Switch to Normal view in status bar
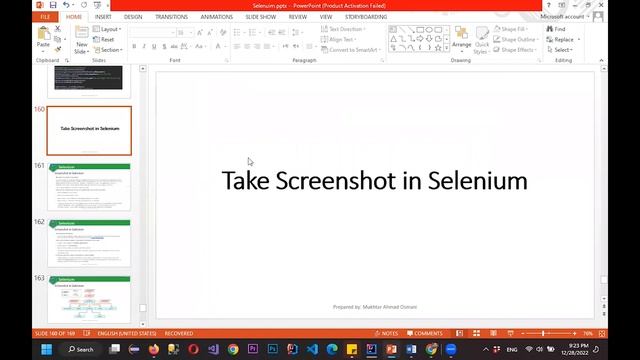The width and height of the screenshot is (640, 360). click(460, 333)
